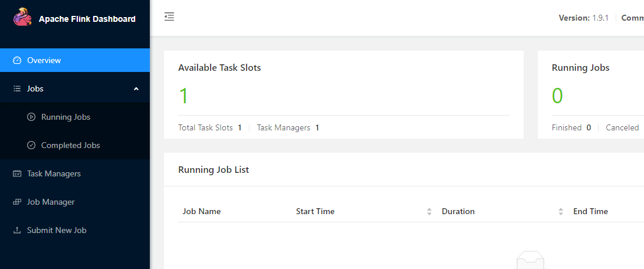Image resolution: width=644 pixels, height=269 pixels.
Task: Sort the job list by Start Time
Action: pyautogui.click(x=429, y=211)
